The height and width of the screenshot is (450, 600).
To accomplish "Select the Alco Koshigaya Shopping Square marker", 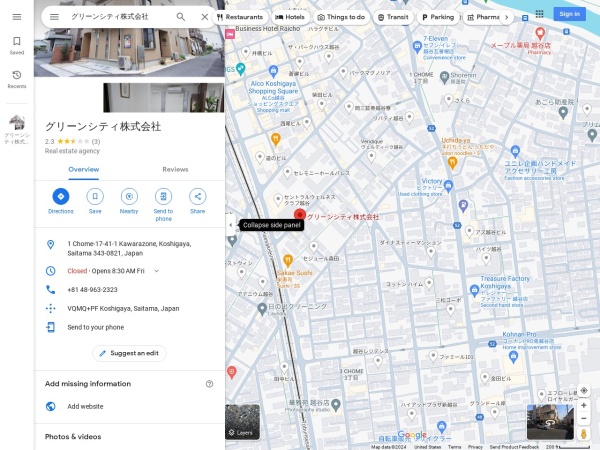I will pyautogui.click(x=273, y=70).
